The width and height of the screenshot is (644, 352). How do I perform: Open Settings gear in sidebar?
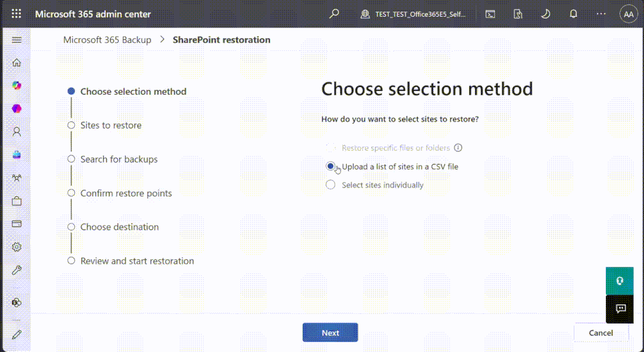(x=17, y=247)
